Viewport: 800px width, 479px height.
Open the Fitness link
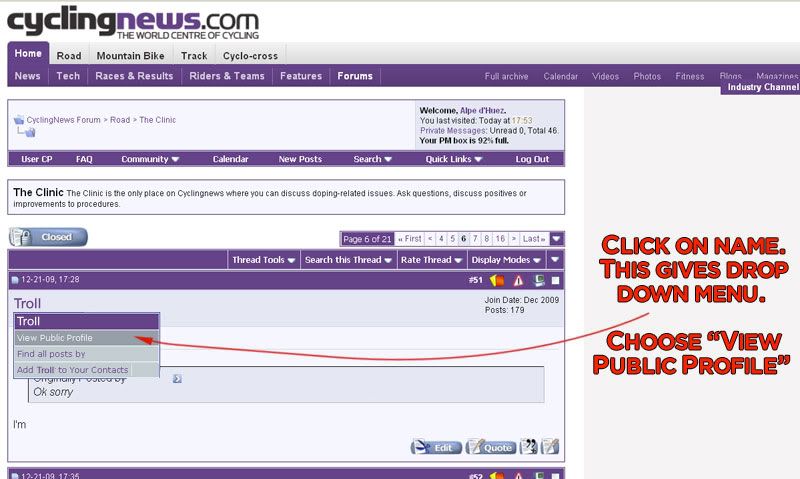(x=690, y=77)
